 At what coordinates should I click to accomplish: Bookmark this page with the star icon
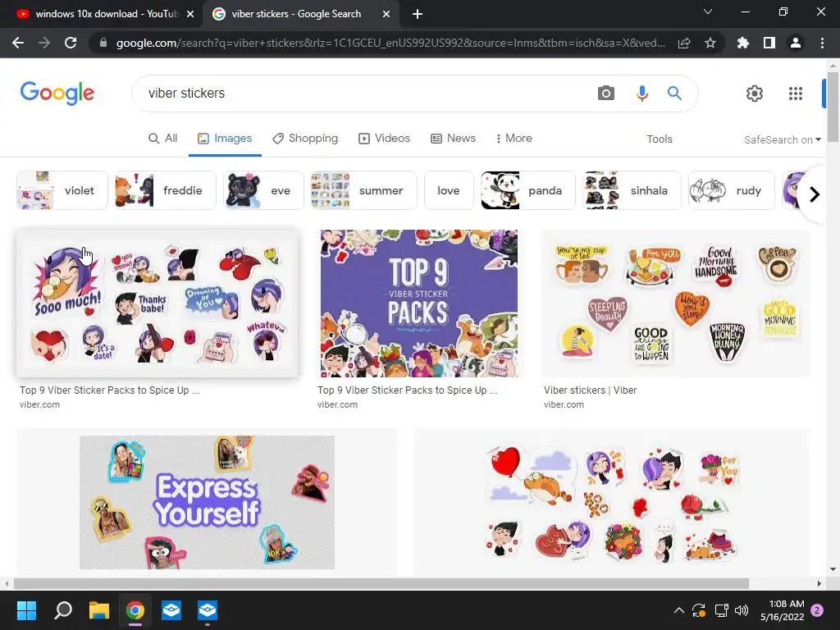point(710,43)
